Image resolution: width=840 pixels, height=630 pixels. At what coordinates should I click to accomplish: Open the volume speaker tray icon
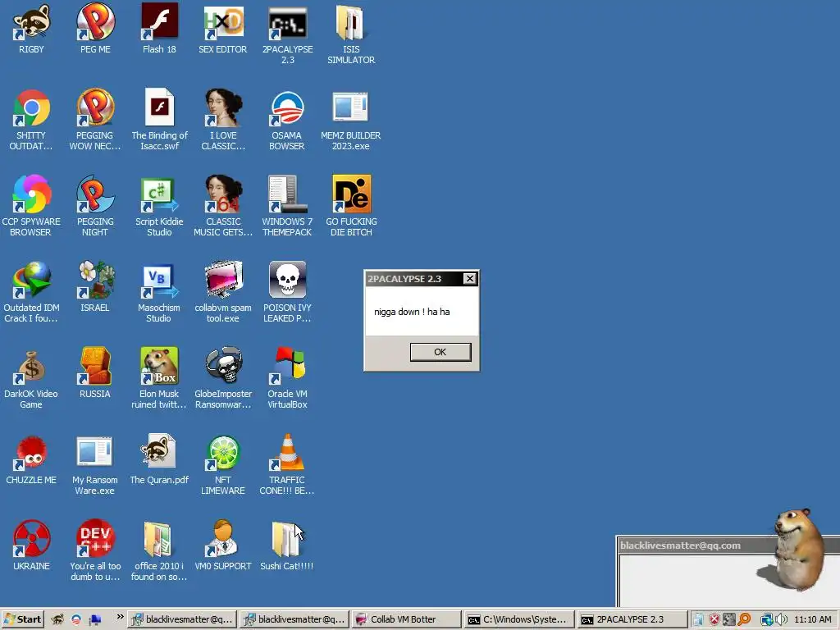tap(781, 619)
